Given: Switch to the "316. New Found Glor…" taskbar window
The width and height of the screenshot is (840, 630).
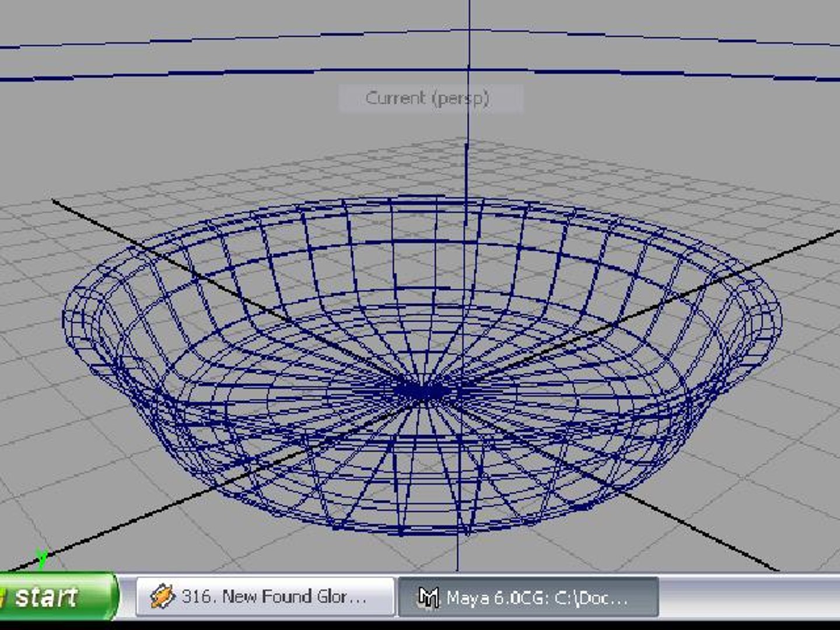Looking at the screenshot, I should point(265,597).
